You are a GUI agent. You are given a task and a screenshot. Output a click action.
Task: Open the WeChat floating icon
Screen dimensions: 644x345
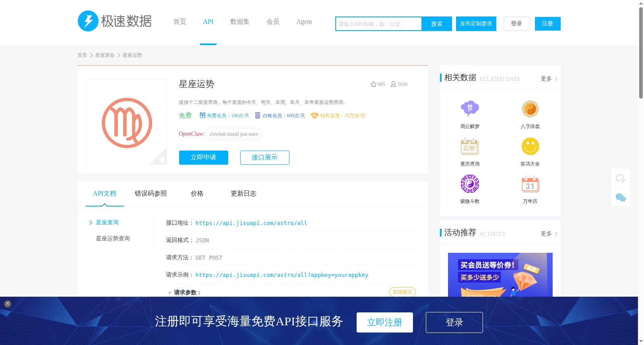pos(620,197)
